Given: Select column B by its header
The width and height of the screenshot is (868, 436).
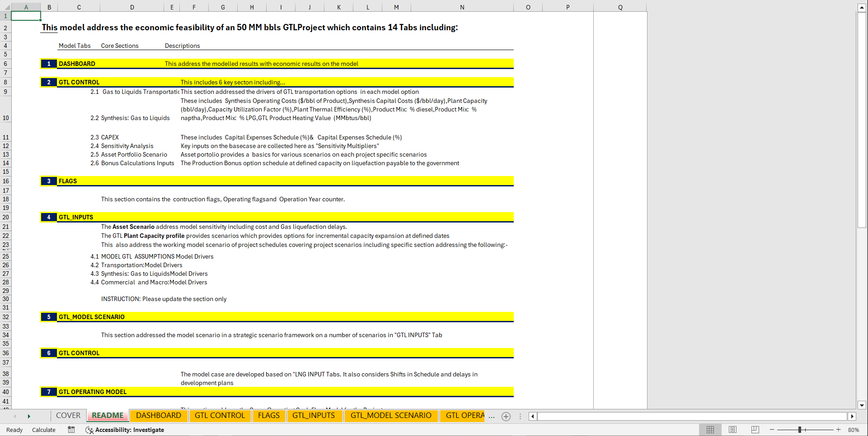Looking at the screenshot, I should tap(49, 7).
